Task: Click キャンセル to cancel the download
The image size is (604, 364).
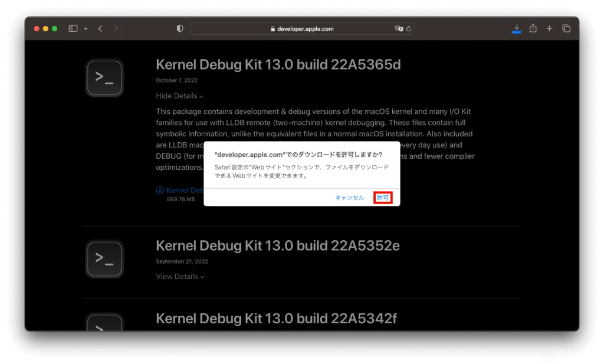Action: click(350, 198)
